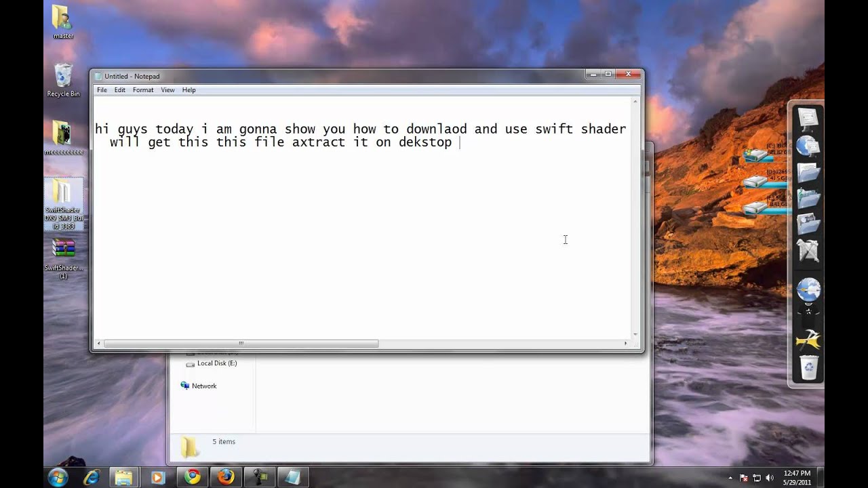Launch Google Chrome from taskbar
This screenshot has width=868, height=488.
193,478
